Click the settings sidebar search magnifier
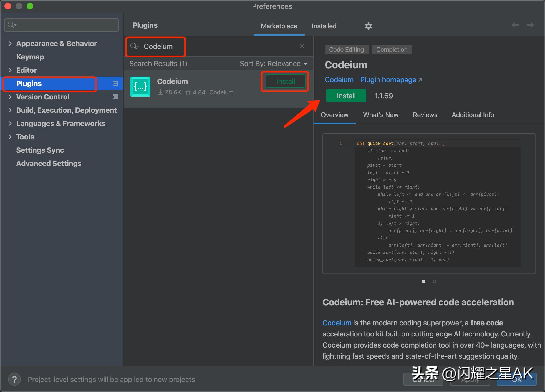The width and height of the screenshot is (545, 392). (11, 25)
